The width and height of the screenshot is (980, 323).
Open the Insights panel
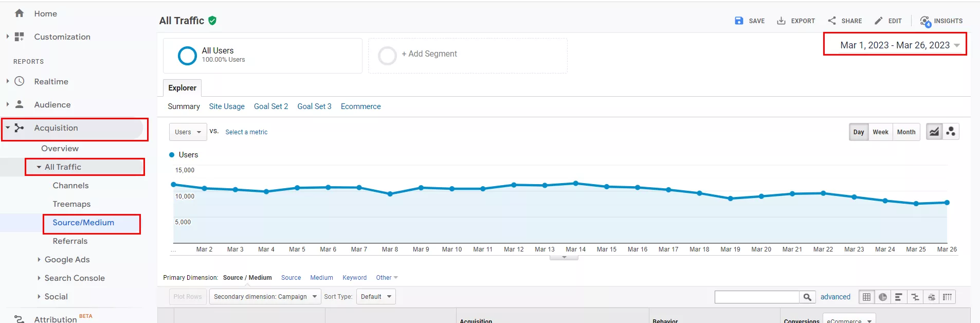[941, 21]
